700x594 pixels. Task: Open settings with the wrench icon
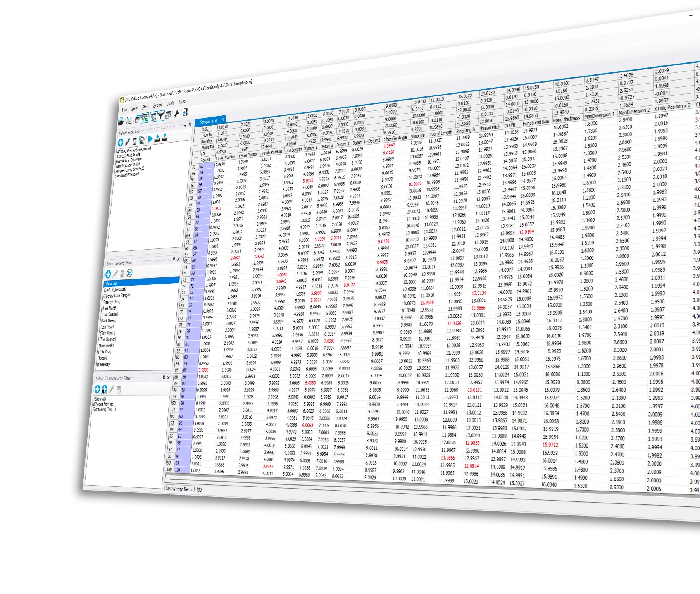tap(177, 114)
